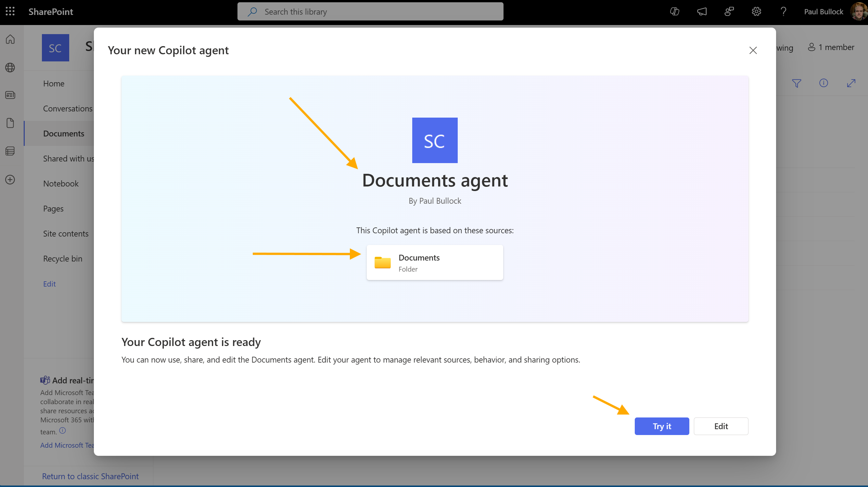
Task: Try the new Documents agent
Action: coord(662,426)
